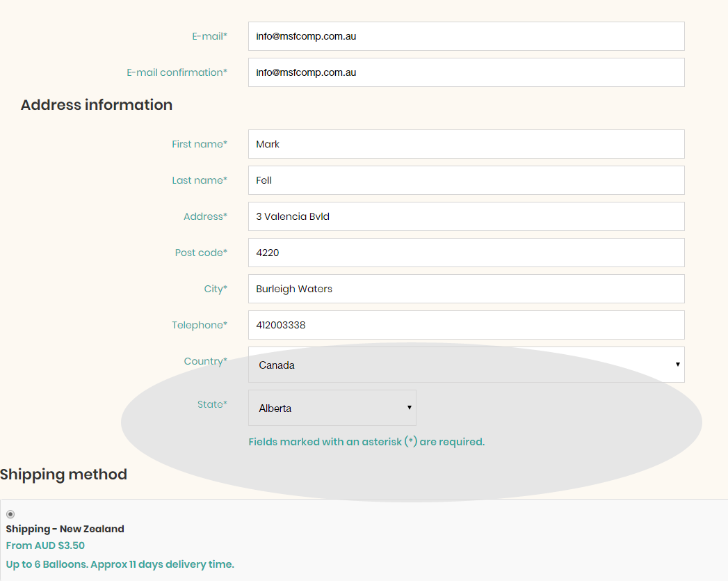Click the 'Country*' label text
Viewport: 728px width, 581px height.
(205, 361)
